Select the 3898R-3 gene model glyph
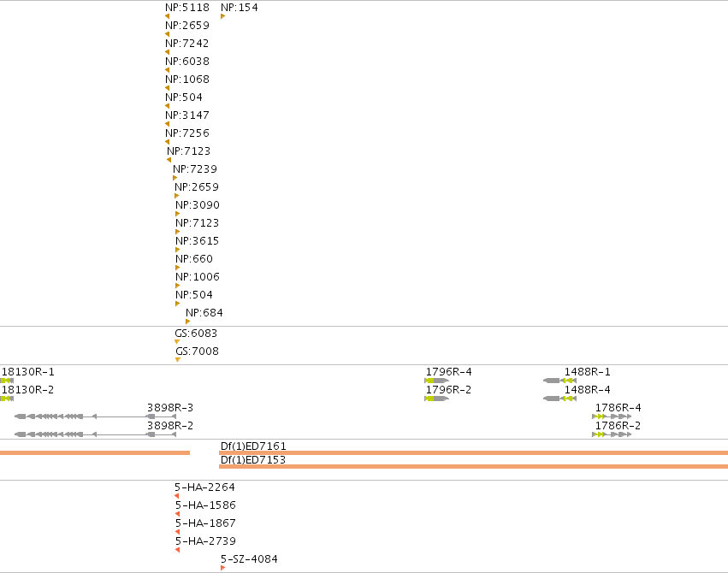This screenshot has width=728, height=573. (95, 416)
